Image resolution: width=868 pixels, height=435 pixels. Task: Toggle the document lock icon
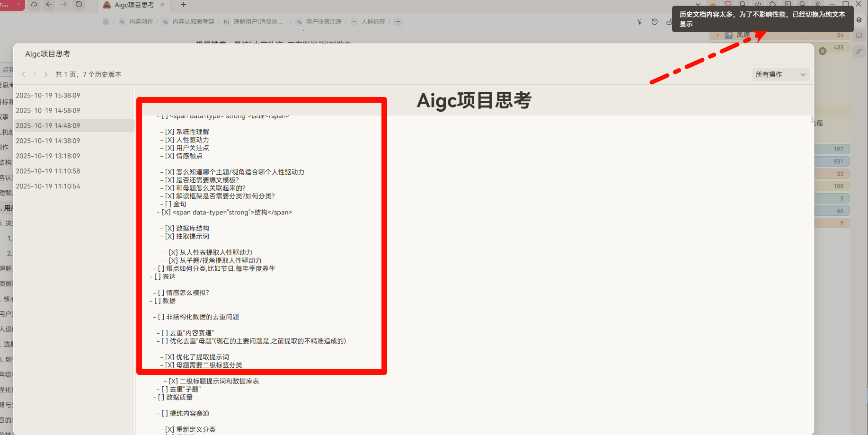669,22
